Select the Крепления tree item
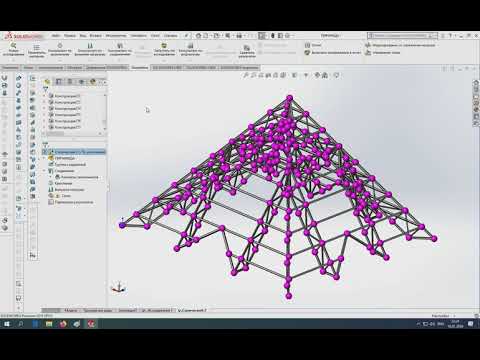This screenshot has width=480, height=360. point(63,183)
